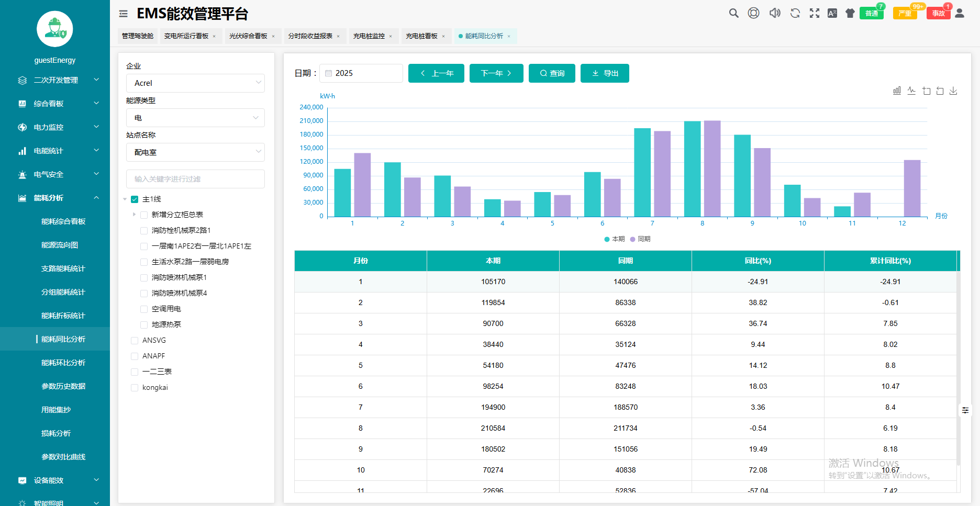Expand the 新增分立柜总表 tree node
Screen dimensions: 980x506
[134, 215]
